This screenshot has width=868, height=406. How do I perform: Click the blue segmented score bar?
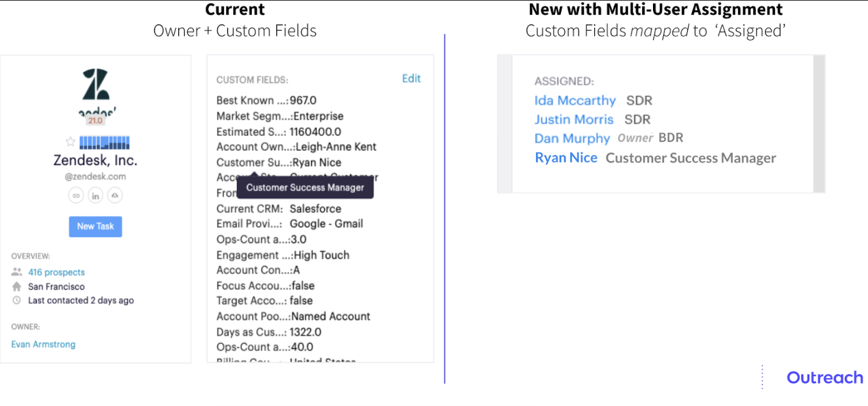tap(103, 142)
